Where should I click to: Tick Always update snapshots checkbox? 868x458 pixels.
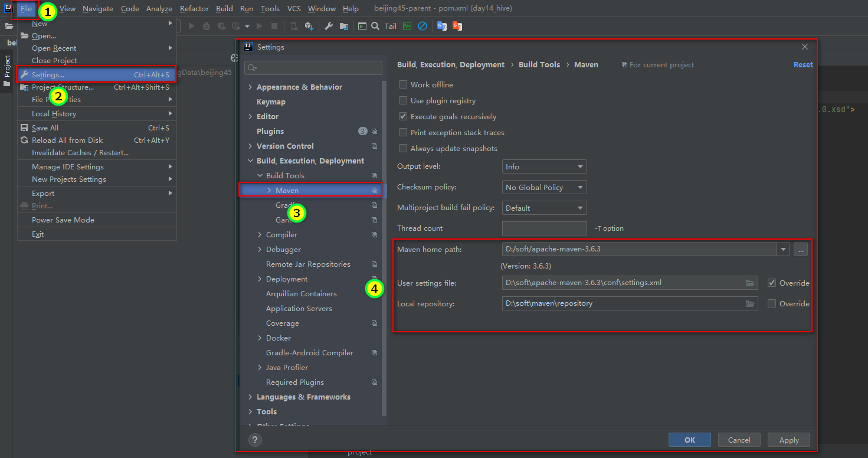click(x=403, y=149)
